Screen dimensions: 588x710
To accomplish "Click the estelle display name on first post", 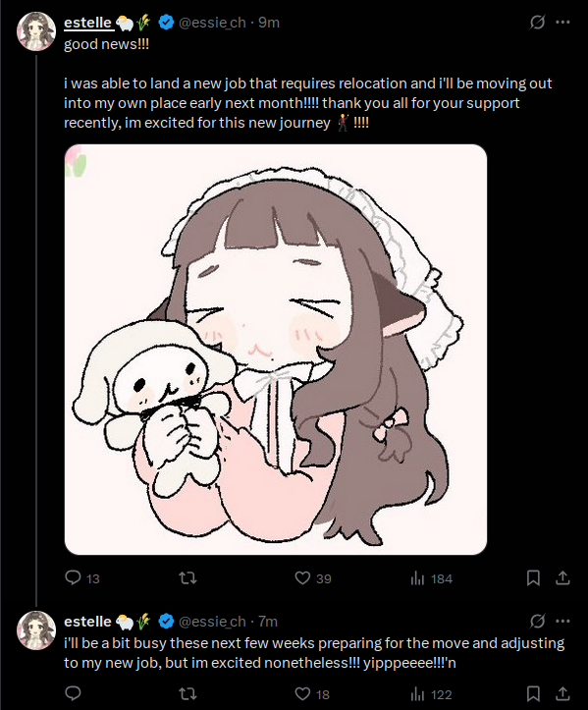I will 87,23.
